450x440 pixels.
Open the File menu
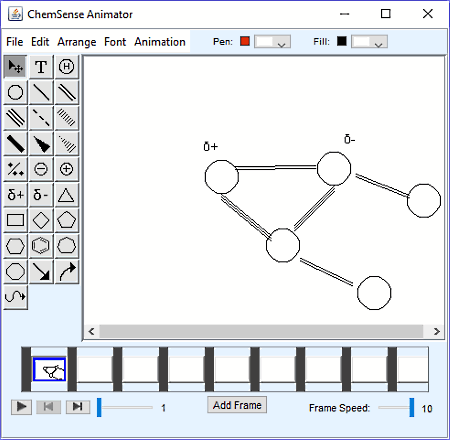click(x=15, y=42)
